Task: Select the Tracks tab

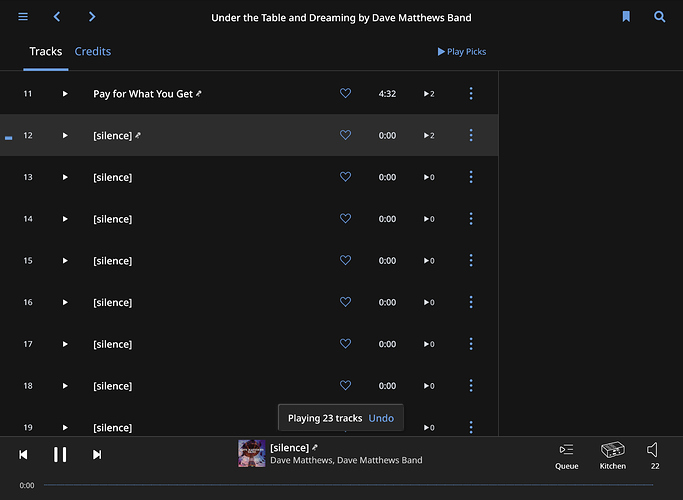Action: point(46,51)
